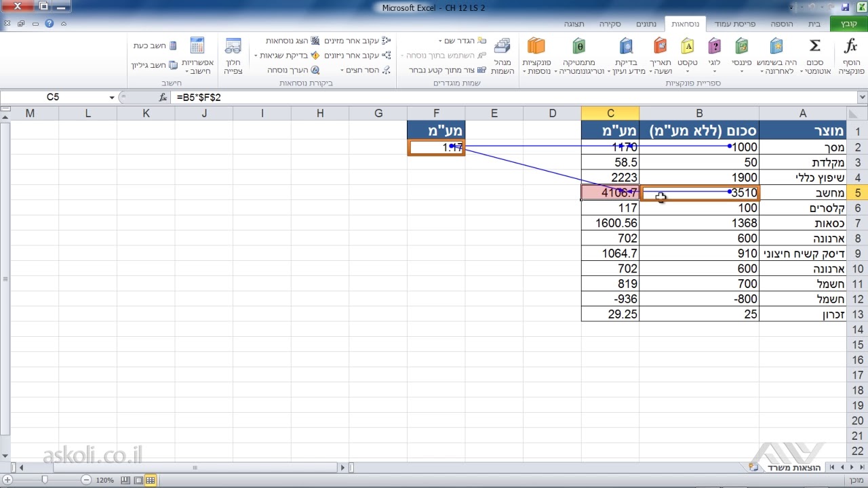The image size is (868, 488).
Task: Open the File (קובץ) tab
Action: [x=849, y=24]
